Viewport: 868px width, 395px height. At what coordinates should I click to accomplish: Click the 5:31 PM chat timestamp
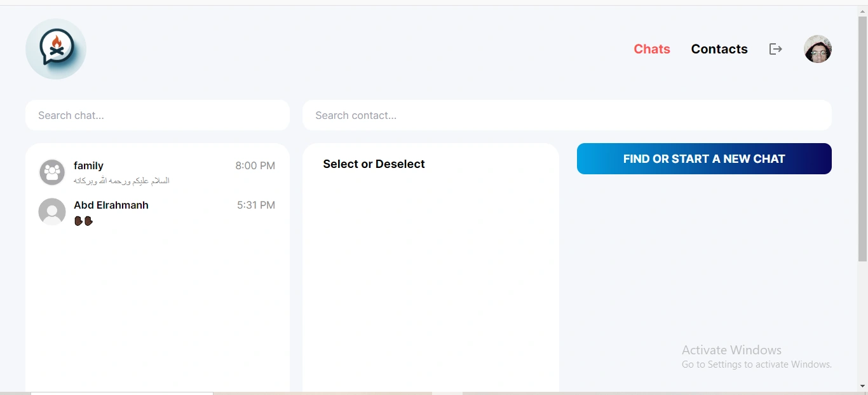(256, 205)
